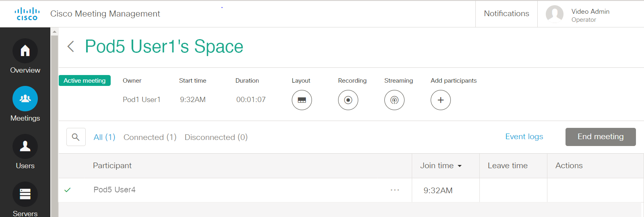Select the Disconnected (0) filter tab

click(216, 137)
